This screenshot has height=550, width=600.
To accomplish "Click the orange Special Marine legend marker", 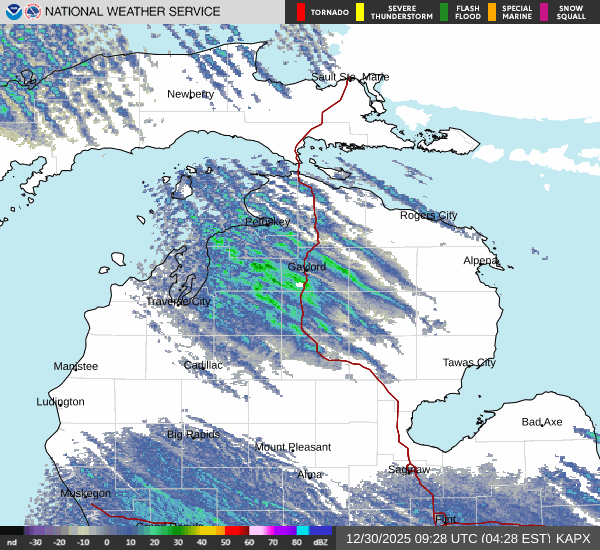I will tap(492, 12).
